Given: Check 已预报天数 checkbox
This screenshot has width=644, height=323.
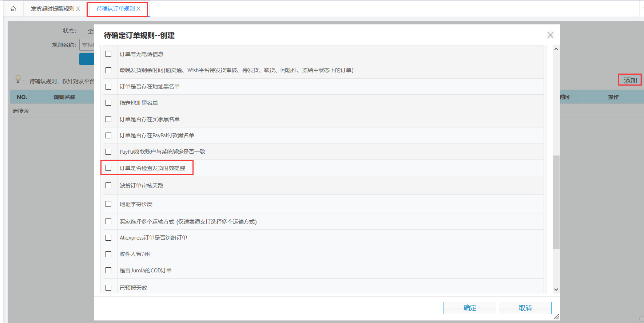Looking at the screenshot, I should point(108,288).
